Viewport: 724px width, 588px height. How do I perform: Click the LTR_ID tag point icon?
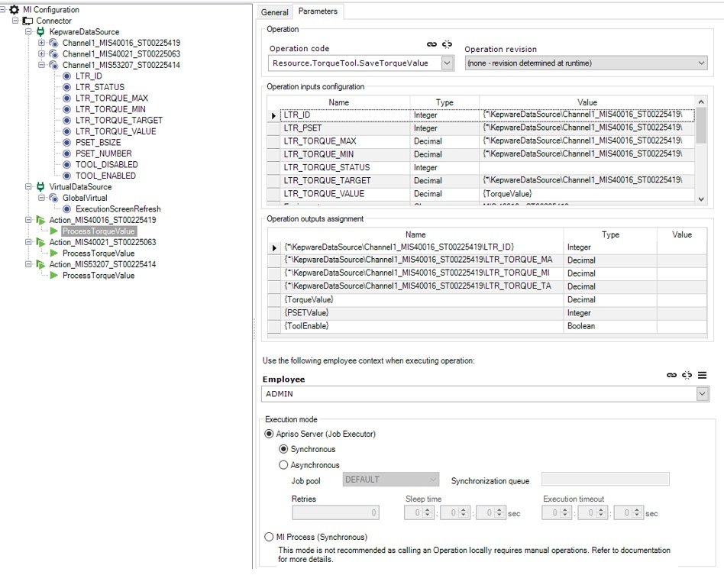tap(67, 76)
